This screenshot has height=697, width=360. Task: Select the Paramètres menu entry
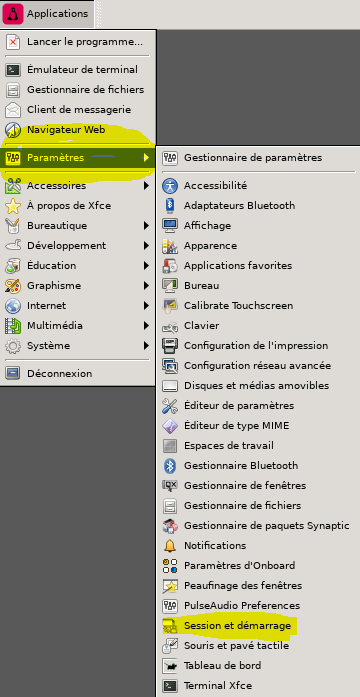[x=78, y=157]
